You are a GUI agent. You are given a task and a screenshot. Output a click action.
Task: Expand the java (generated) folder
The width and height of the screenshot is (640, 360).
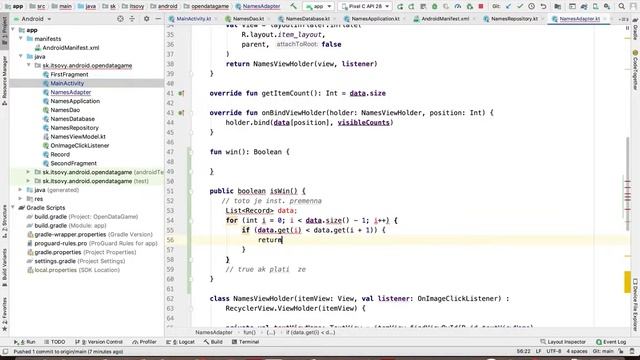(x=20, y=190)
